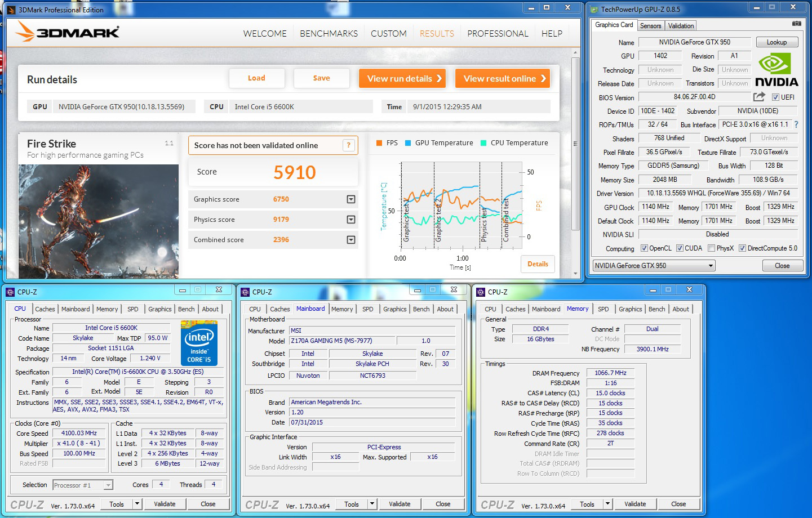Screen dimensions: 812x518
Task: Open Tools dropdown arrow in CPU-Z Memory window
Action: pos(607,504)
